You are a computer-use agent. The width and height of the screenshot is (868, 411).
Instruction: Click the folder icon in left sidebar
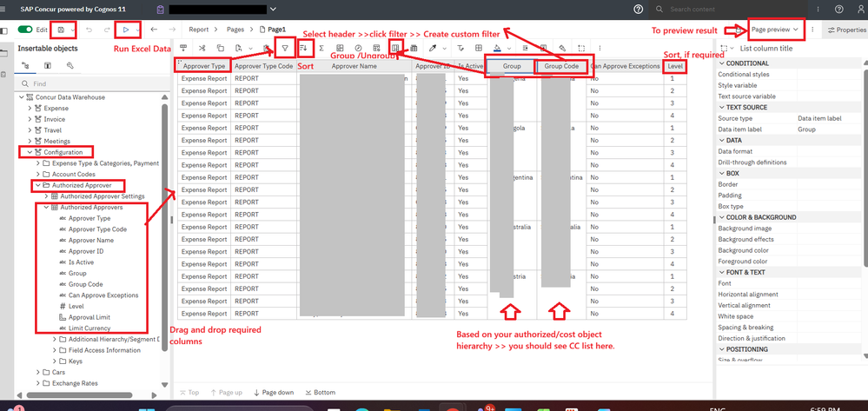click(4, 53)
